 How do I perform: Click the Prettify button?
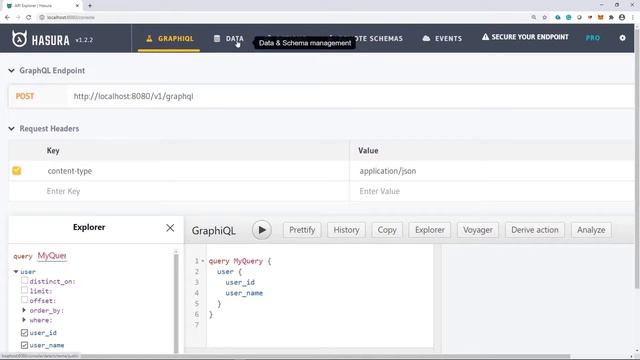(x=302, y=230)
